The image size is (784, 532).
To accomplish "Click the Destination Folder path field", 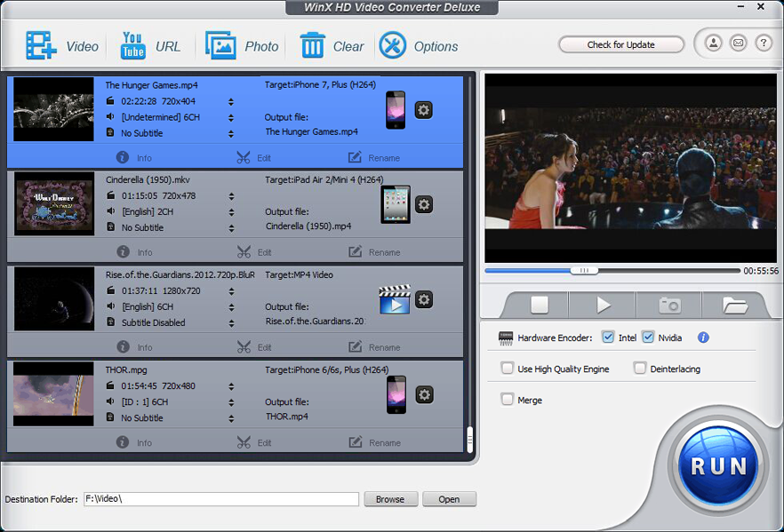I will 221,499.
